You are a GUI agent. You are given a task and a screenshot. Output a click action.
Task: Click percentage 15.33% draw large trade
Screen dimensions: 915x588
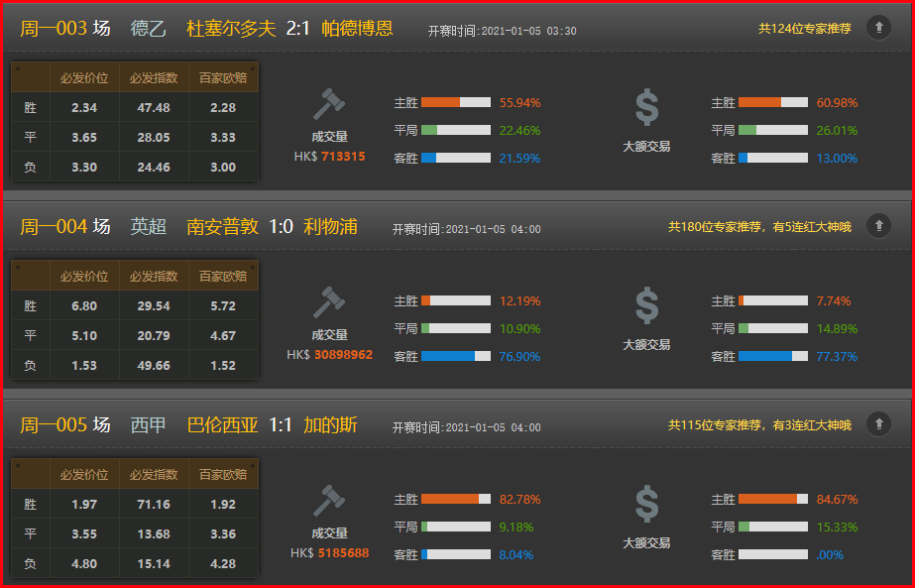[x=837, y=528]
